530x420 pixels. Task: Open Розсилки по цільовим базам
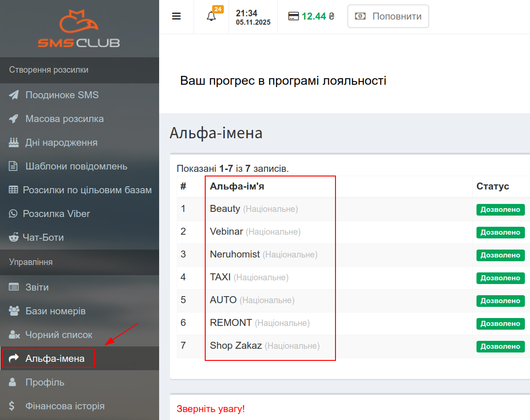[87, 190]
